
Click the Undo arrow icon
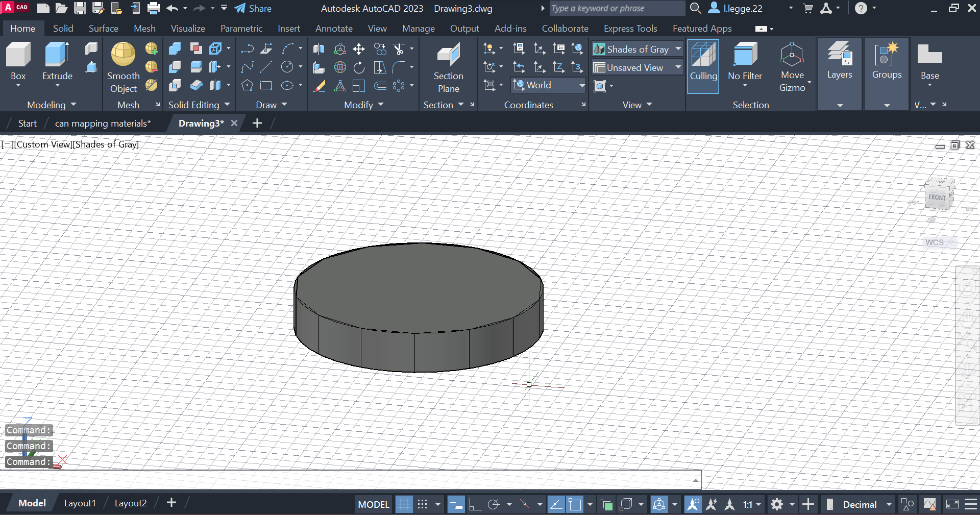(x=173, y=8)
